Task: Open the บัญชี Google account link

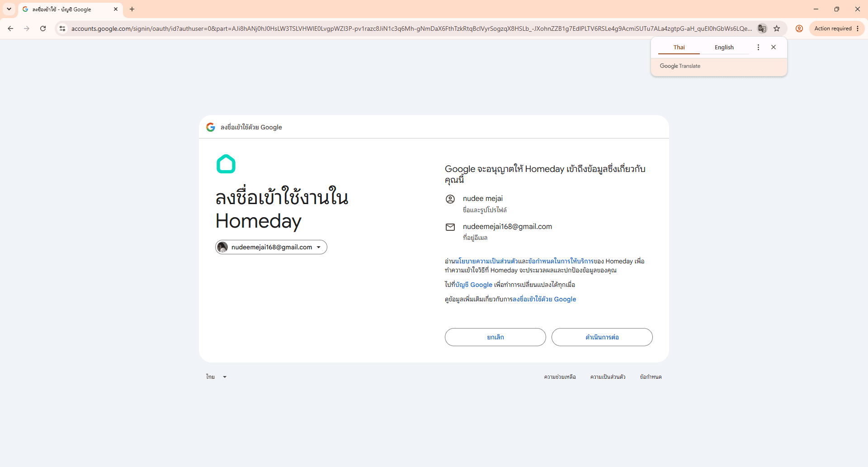Action: point(474,285)
